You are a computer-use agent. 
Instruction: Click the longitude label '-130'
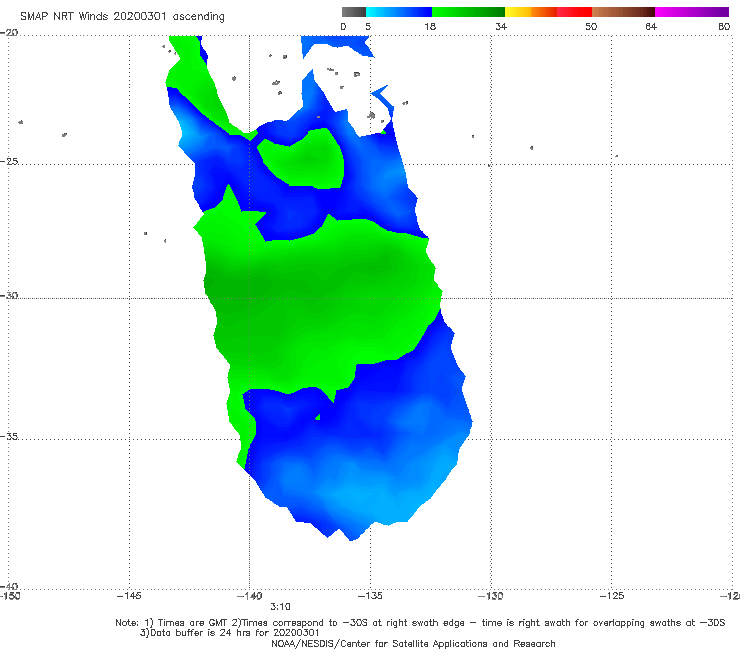point(491,596)
